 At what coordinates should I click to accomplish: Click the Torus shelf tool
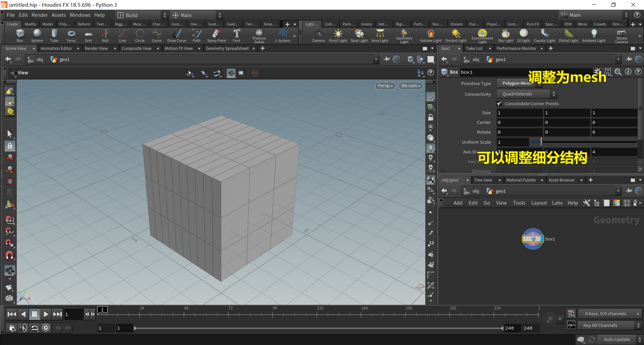(x=71, y=36)
